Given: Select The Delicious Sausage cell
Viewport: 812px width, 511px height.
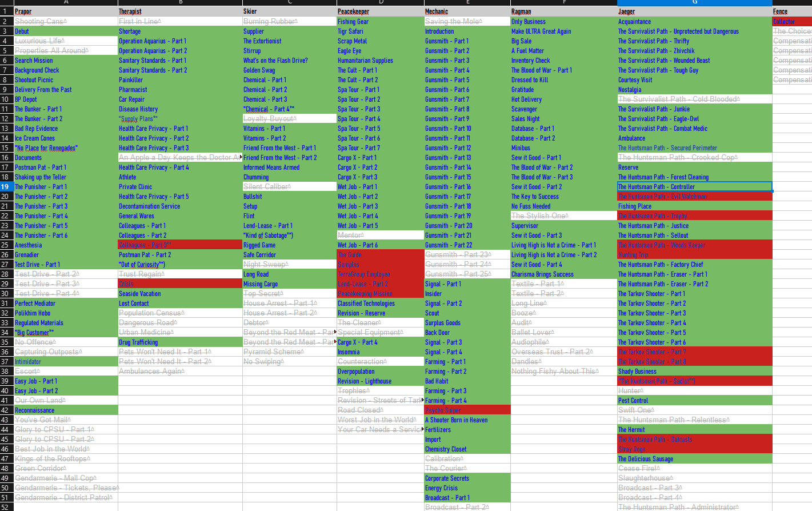Looking at the screenshot, I should (695, 459).
